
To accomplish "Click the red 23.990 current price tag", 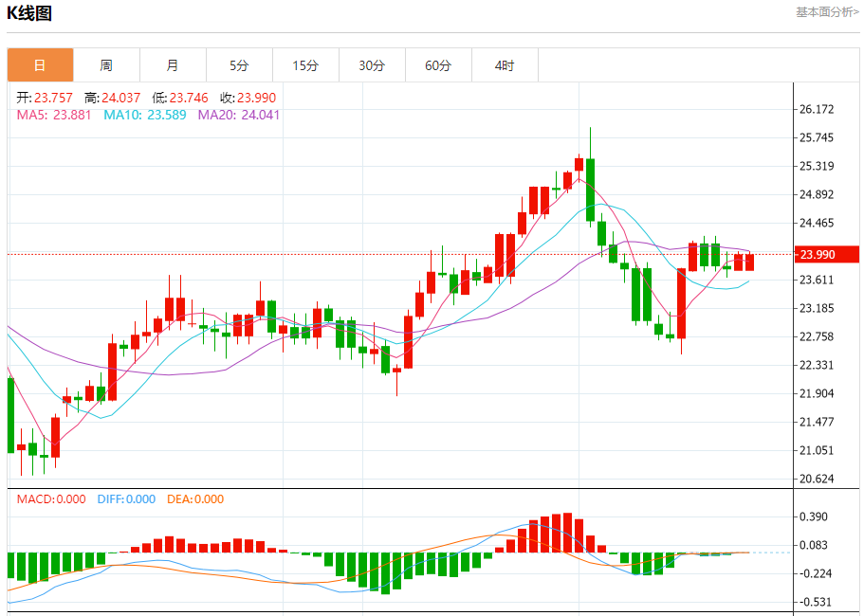I will (826, 254).
